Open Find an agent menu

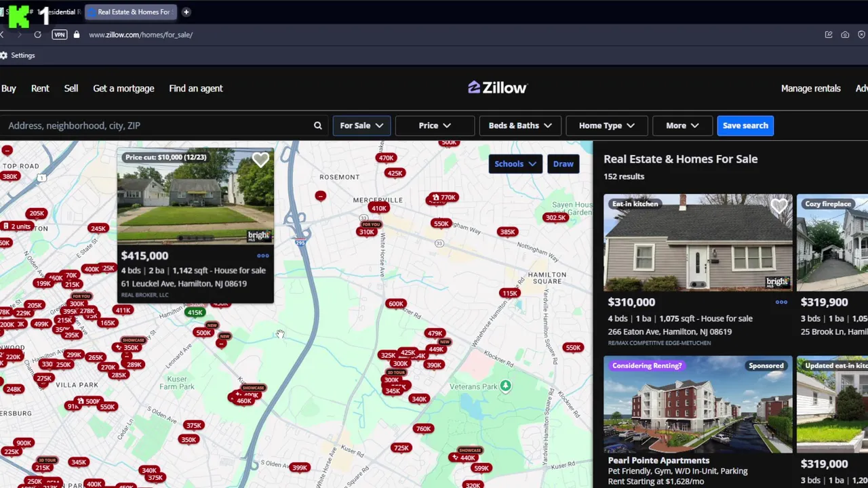click(x=196, y=88)
